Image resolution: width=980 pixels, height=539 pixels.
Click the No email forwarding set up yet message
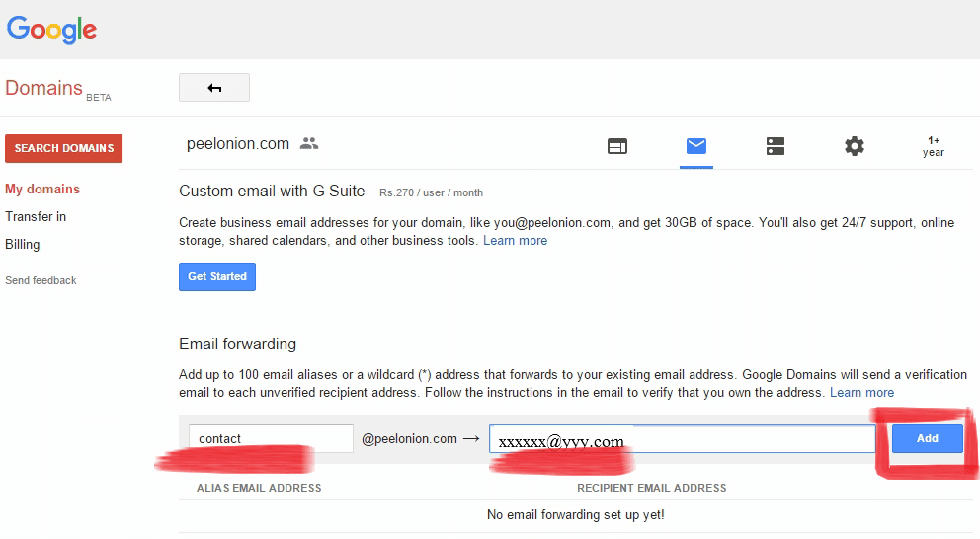tap(576, 514)
